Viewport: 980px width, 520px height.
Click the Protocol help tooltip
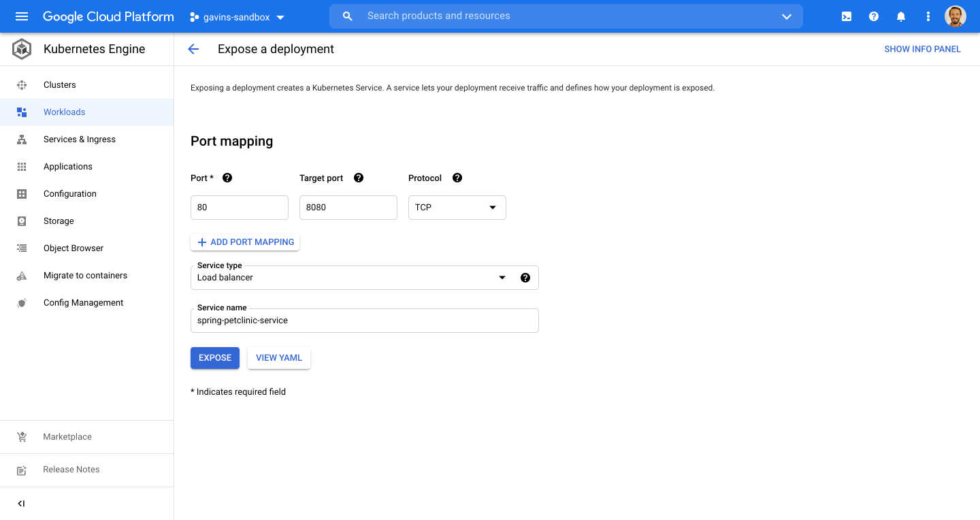point(457,177)
